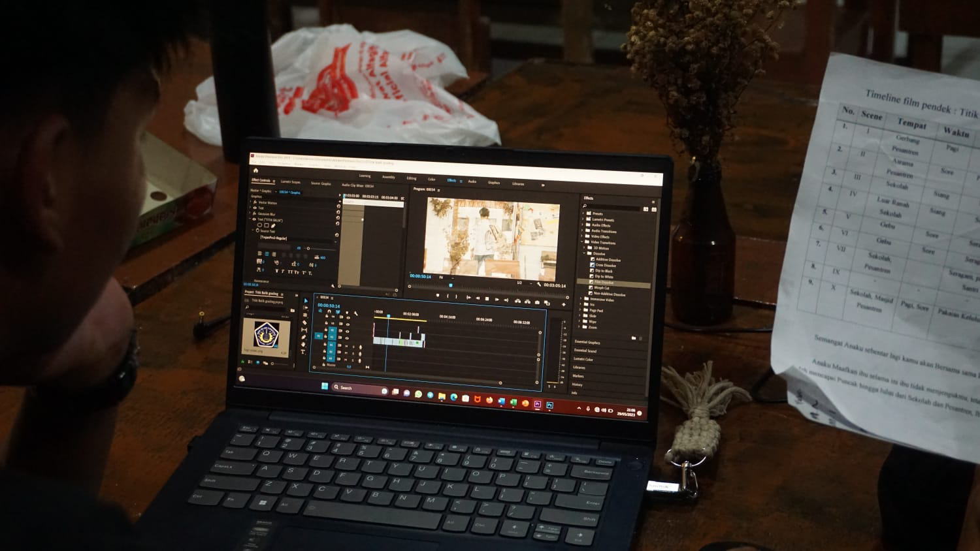The height and width of the screenshot is (551, 980).
Task: Click Mark In in Program monitor
Action: tap(448, 296)
